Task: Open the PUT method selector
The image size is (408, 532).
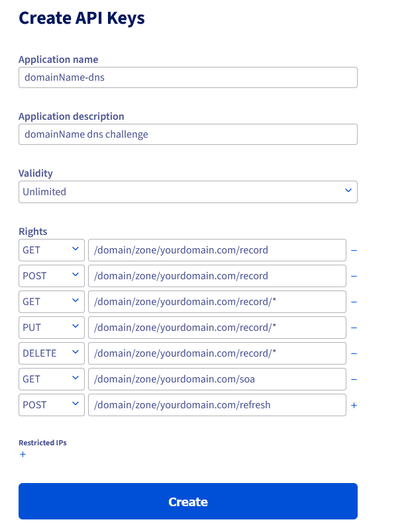Action: (x=51, y=328)
